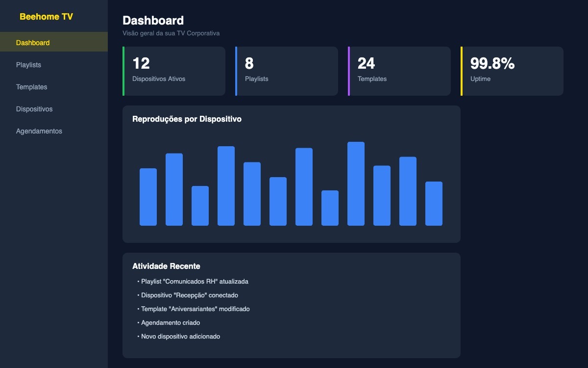Open the Dispositivos Ativos stat card

174,71
